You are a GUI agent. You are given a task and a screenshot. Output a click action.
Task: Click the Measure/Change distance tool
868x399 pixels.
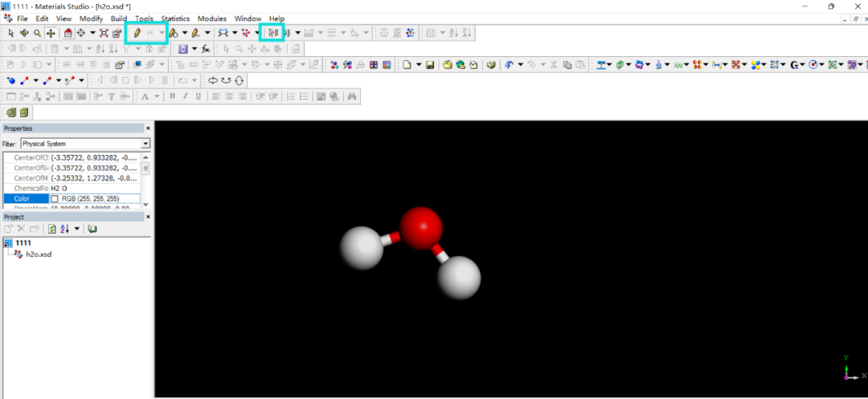click(223, 33)
